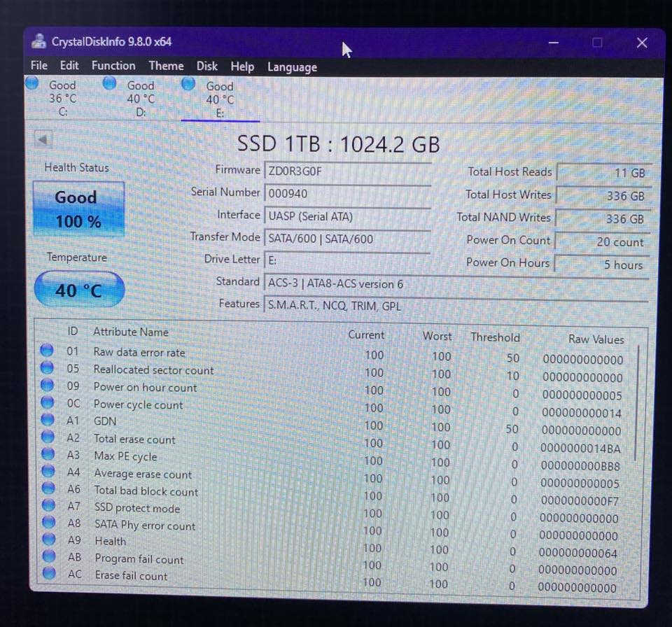Click the status orb beside Raw data error rate

click(47, 351)
